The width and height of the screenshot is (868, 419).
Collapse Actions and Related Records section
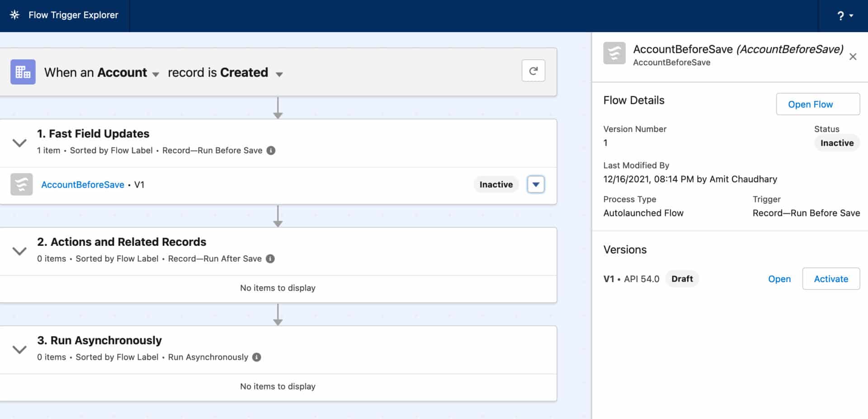tap(19, 251)
